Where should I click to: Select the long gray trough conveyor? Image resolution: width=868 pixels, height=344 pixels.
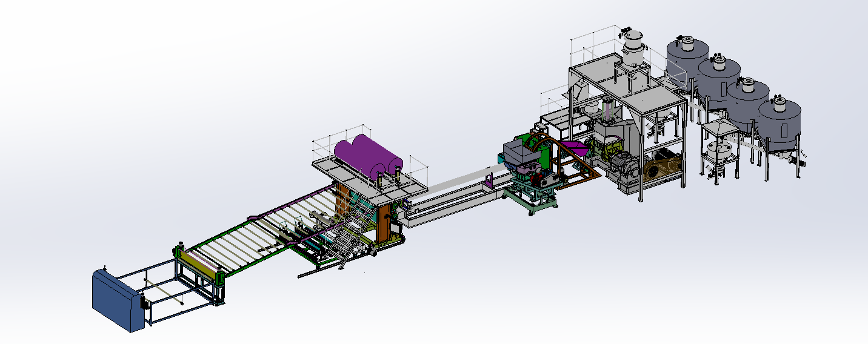tap(452, 205)
